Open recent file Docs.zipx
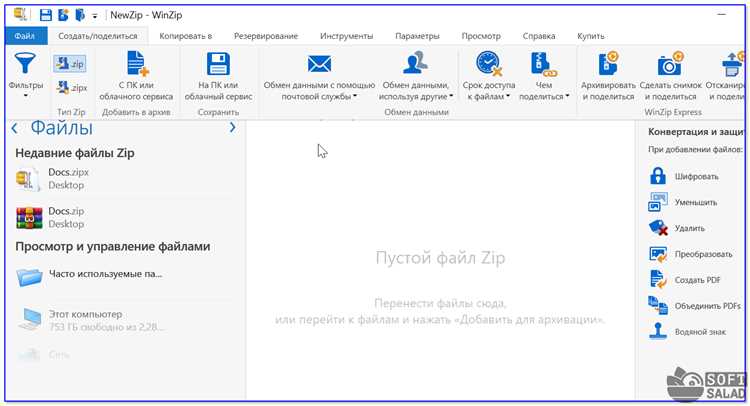The image size is (750, 406). point(124,178)
